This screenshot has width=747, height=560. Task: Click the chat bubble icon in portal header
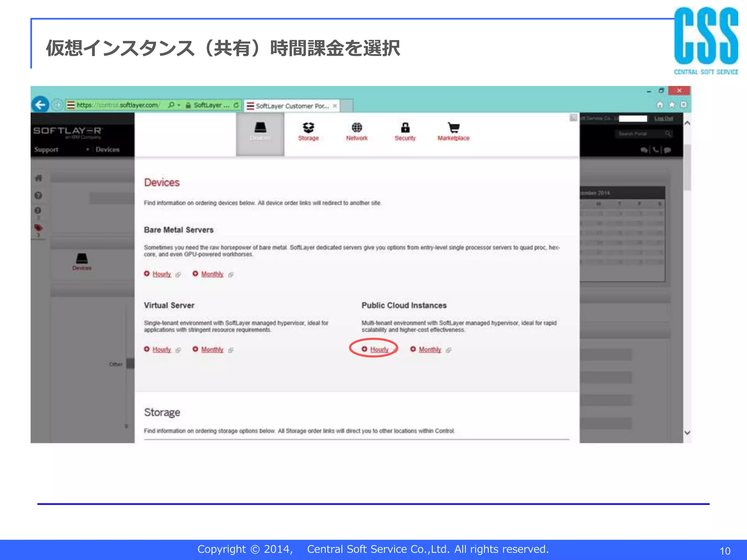[667, 150]
